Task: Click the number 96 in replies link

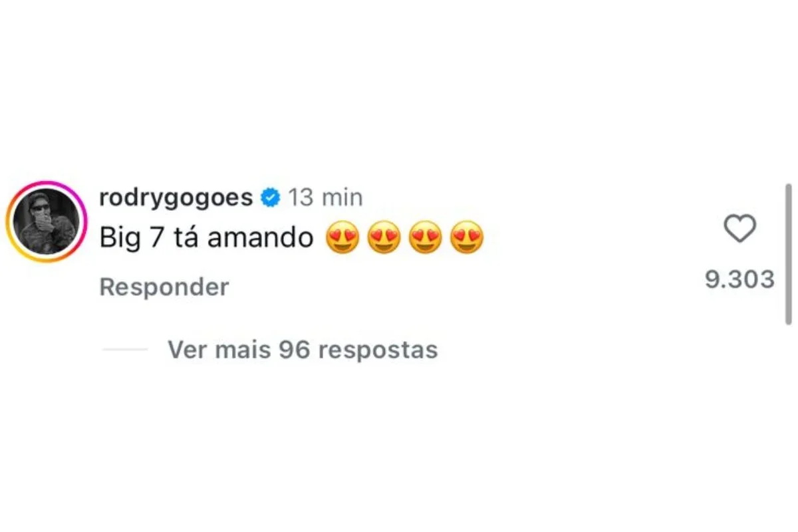Action: [x=295, y=349]
